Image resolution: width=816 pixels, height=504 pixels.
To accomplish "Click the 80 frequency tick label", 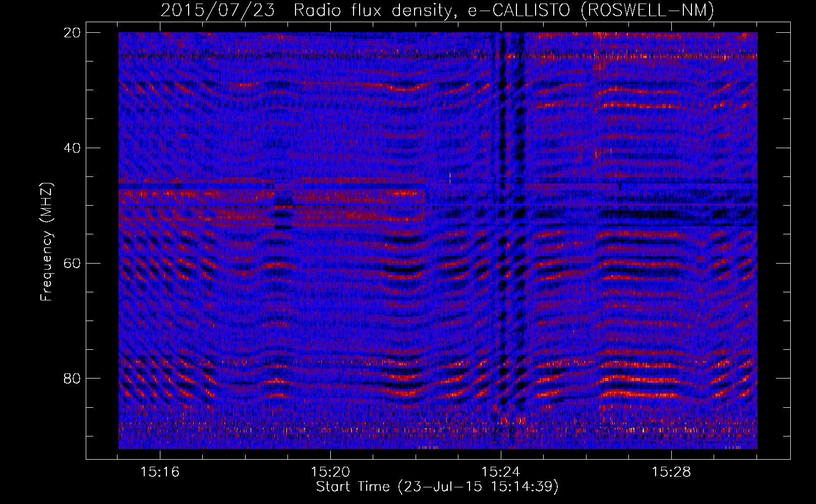I will [x=72, y=379].
